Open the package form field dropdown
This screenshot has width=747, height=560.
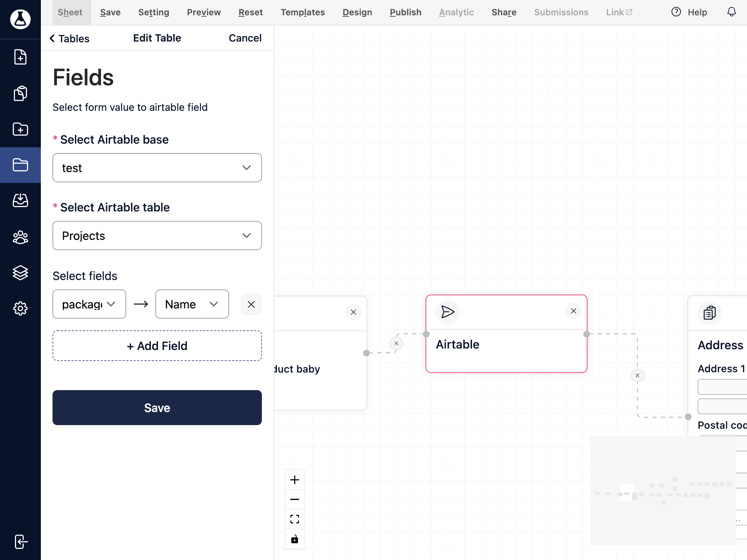pyautogui.click(x=89, y=304)
